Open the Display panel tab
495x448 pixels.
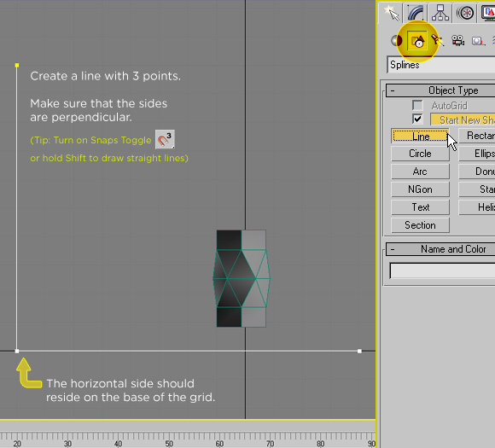click(x=487, y=13)
